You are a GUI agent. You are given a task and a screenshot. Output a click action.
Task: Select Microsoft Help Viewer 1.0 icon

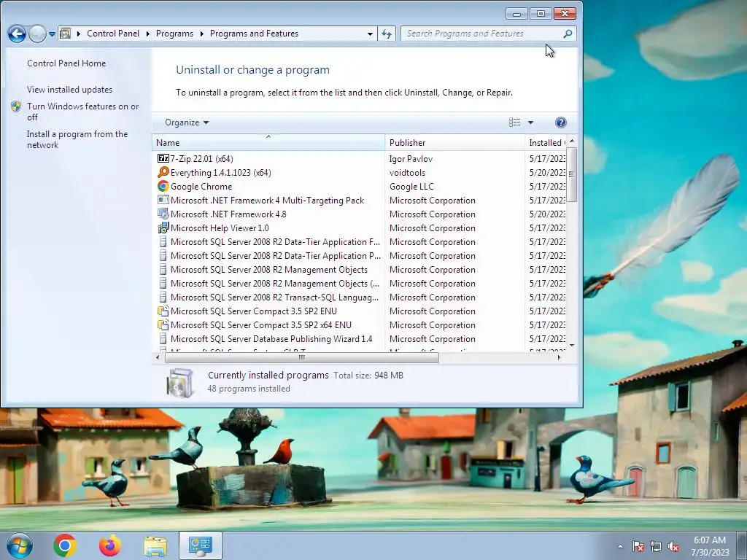[x=163, y=227]
